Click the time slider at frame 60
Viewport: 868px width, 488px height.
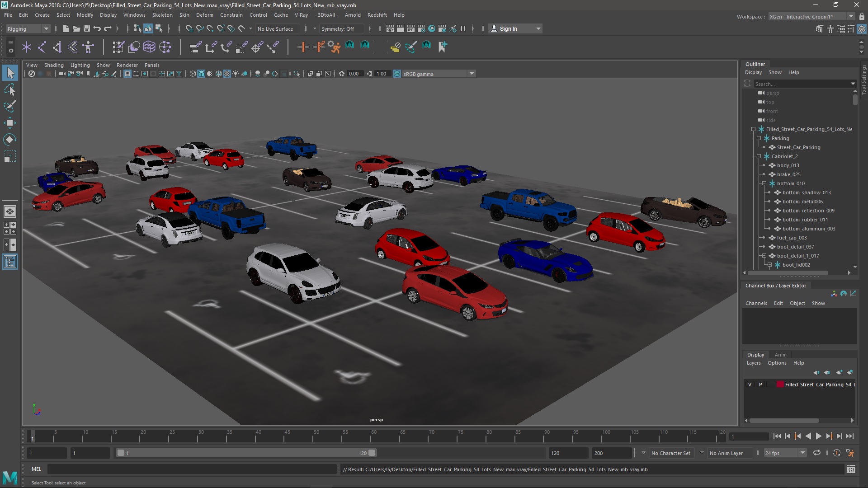374,436
